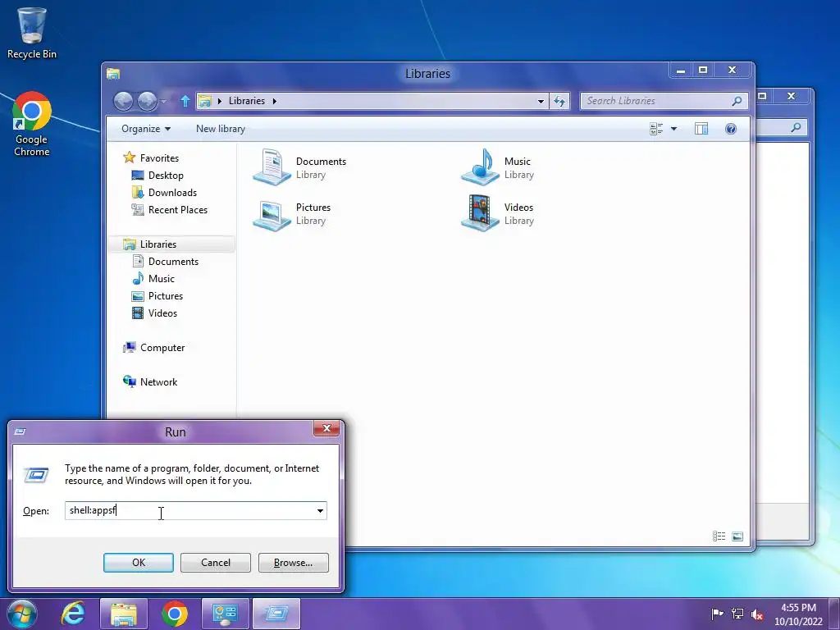Screen dimensions: 840x630
Task: Open recent pages dropdown beside Forward
Action: coord(163,101)
